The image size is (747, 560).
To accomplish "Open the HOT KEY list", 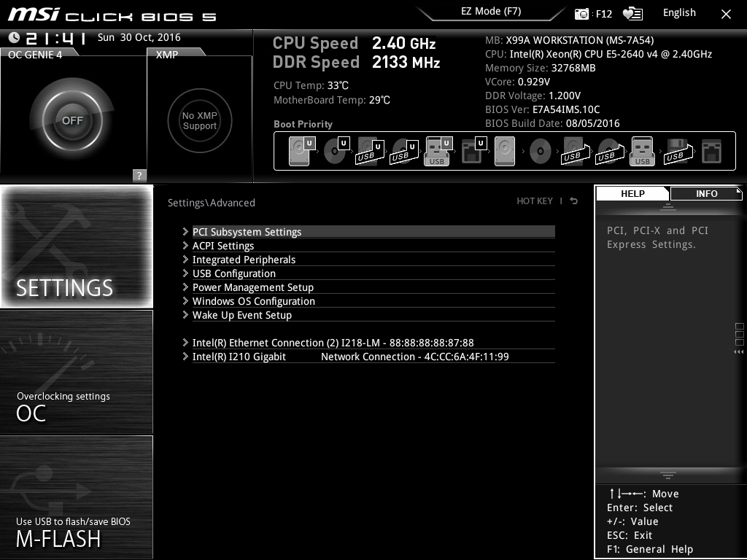I will [x=535, y=201].
